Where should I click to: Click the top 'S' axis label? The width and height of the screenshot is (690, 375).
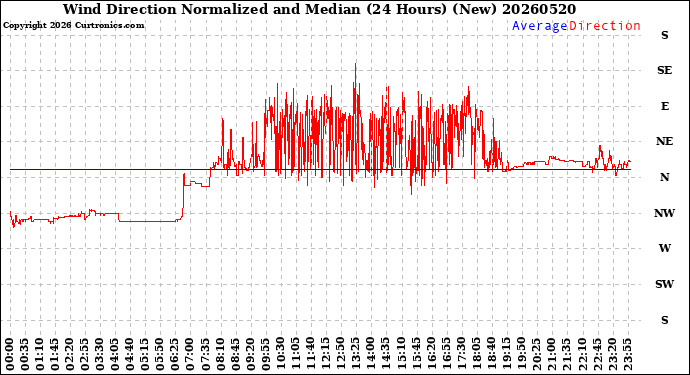pyautogui.click(x=664, y=35)
